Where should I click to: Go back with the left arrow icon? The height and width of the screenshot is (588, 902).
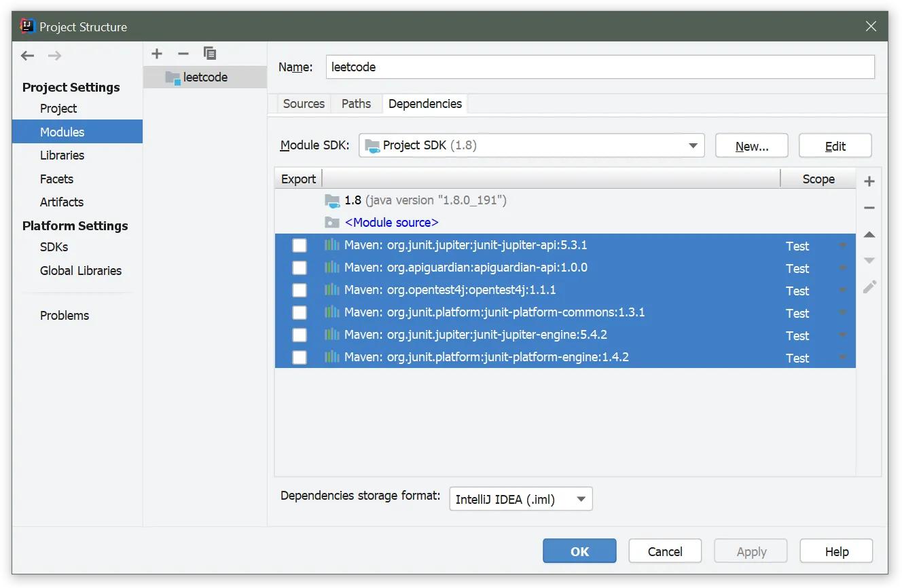pyautogui.click(x=27, y=56)
